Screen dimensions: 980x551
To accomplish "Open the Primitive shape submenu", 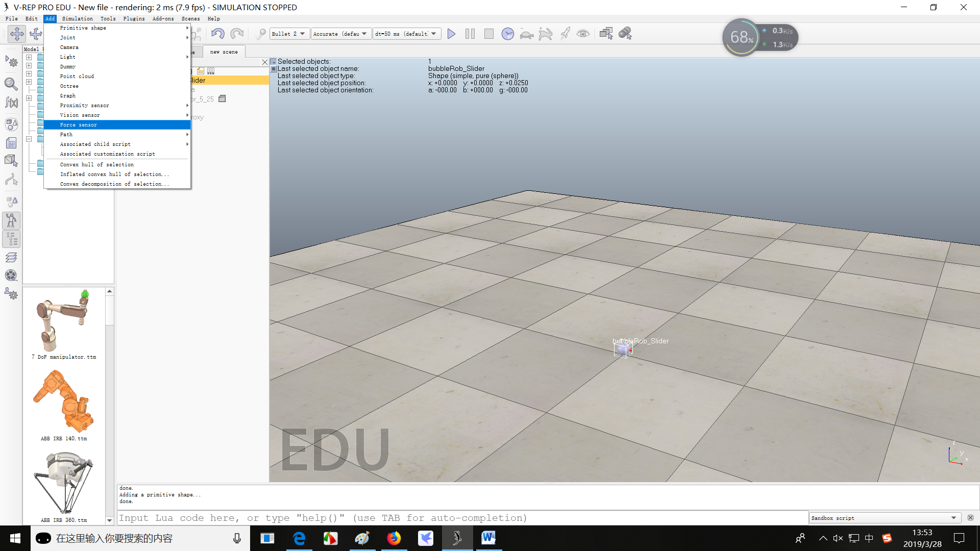I will pyautogui.click(x=83, y=28).
